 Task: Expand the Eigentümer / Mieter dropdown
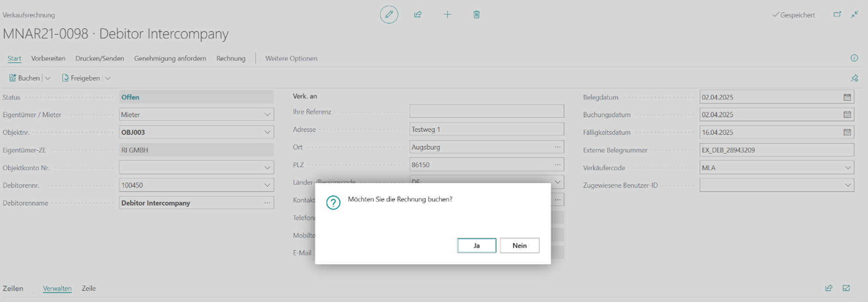[267, 115]
